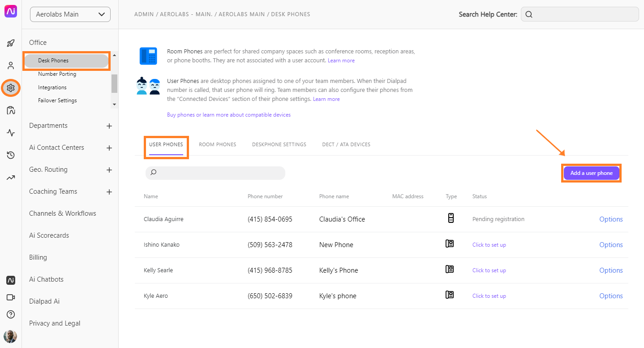
Task: Open the Aerolabs Main office dropdown
Action: [x=70, y=14]
